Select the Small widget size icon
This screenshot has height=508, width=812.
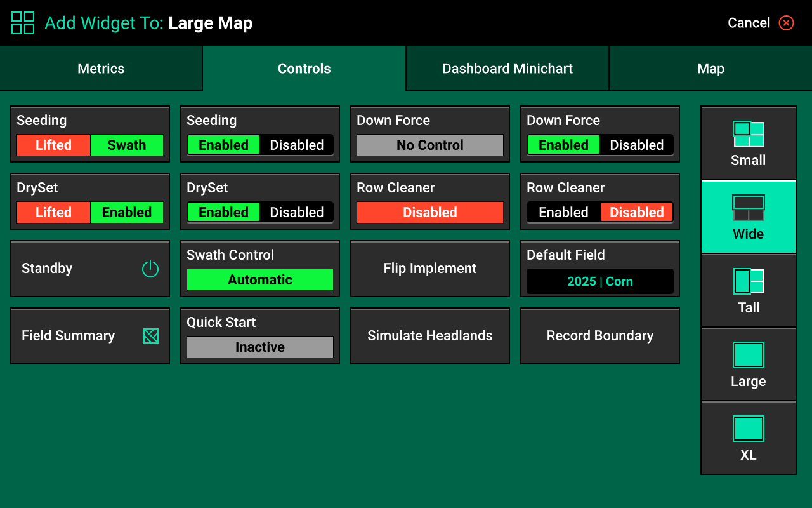(749, 135)
